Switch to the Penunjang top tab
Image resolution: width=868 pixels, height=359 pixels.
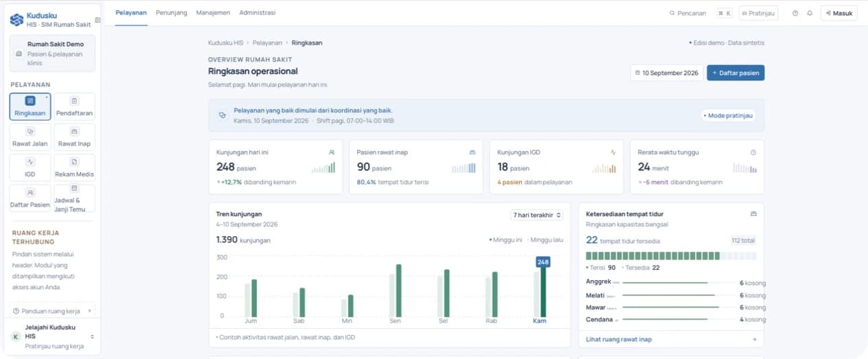172,13
